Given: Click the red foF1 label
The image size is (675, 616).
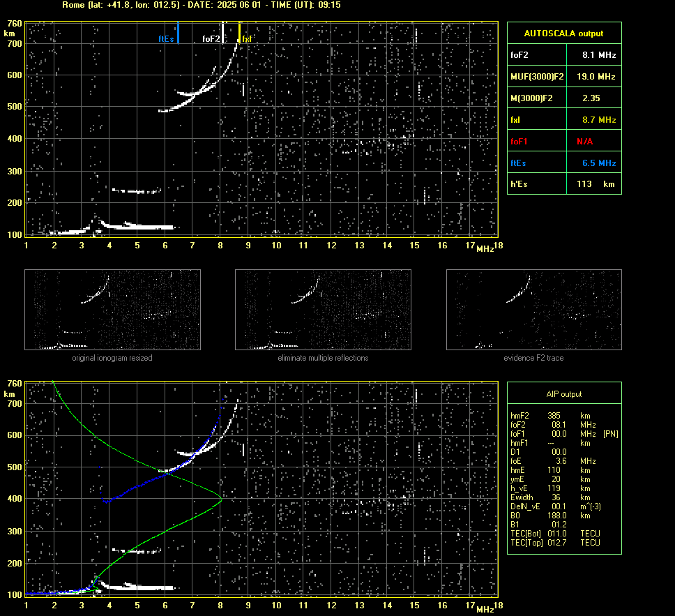Looking at the screenshot, I should click(518, 142).
